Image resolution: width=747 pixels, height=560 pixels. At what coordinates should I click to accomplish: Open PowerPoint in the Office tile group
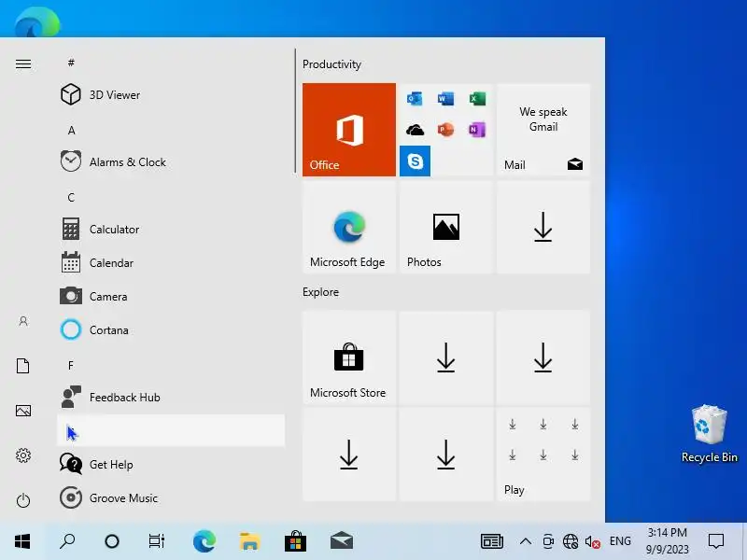click(445, 130)
